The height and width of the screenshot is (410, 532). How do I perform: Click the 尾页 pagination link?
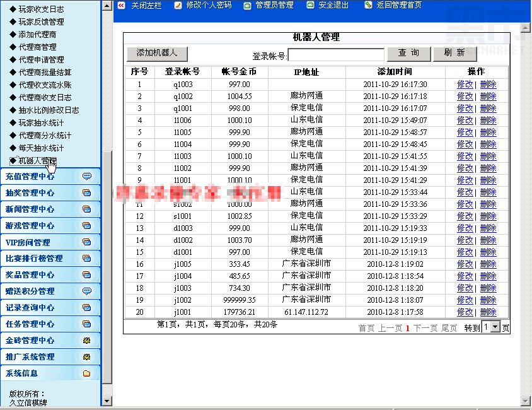click(449, 328)
